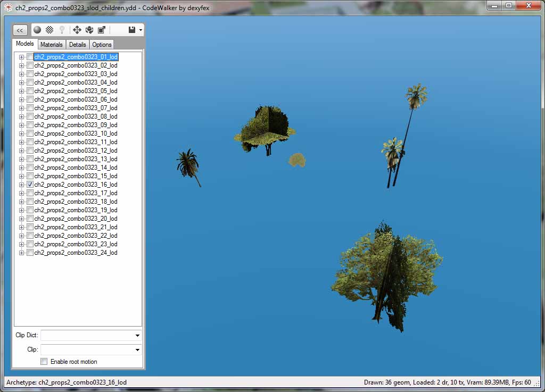Select ch2_props2_combo0323_04_lod in tree
Image resolution: width=545 pixels, height=392 pixels.
tap(76, 82)
